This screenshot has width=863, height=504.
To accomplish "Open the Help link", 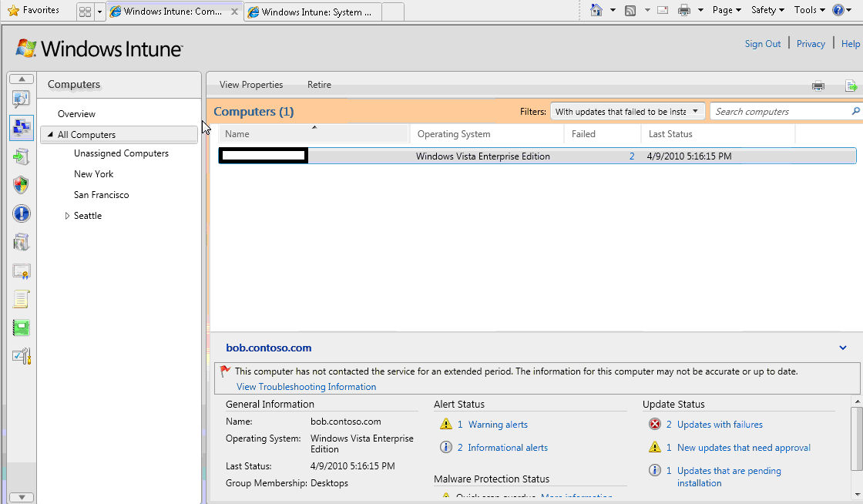I will [x=851, y=43].
